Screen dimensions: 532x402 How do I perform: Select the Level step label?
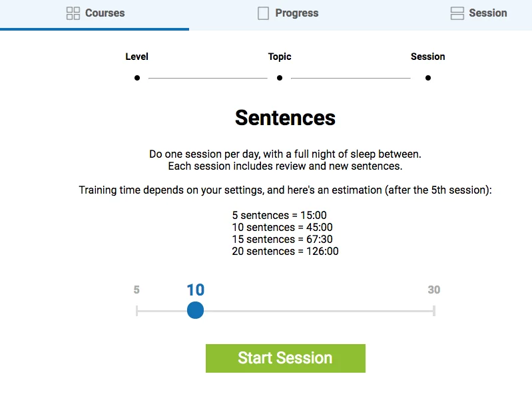click(x=136, y=57)
